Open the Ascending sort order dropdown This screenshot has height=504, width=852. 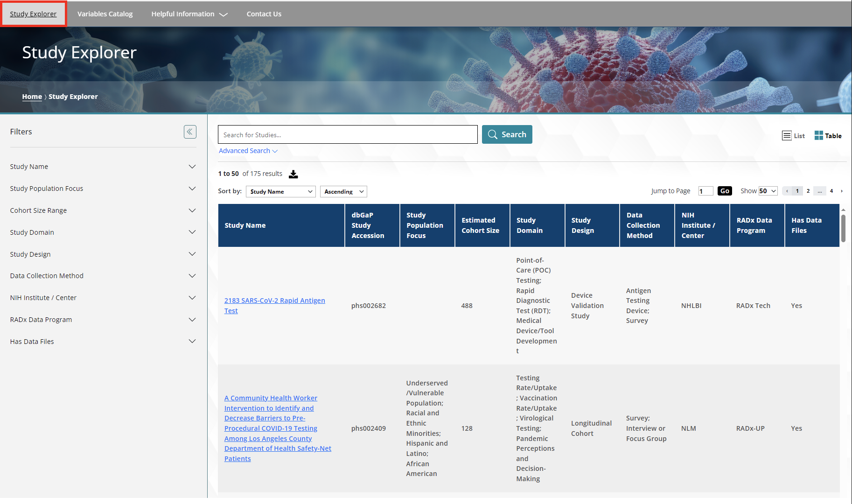(343, 192)
